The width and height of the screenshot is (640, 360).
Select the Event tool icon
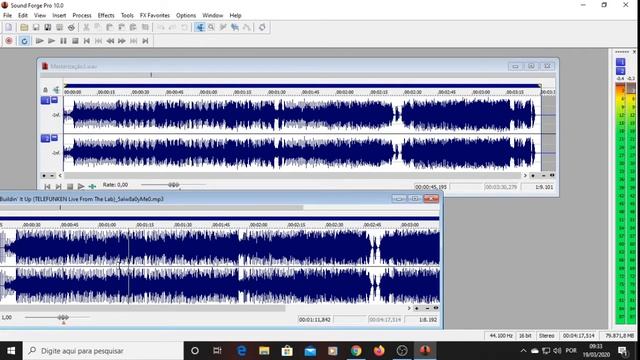[235, 27]
